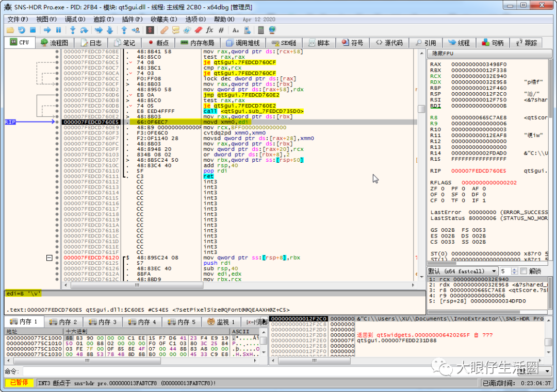Open the 内存 2 dump tab

click(63, 322)
